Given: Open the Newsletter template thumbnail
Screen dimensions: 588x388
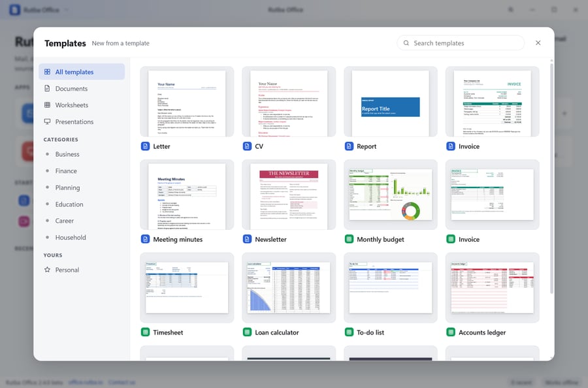Looking at the screenshot, I should (289, 195).
